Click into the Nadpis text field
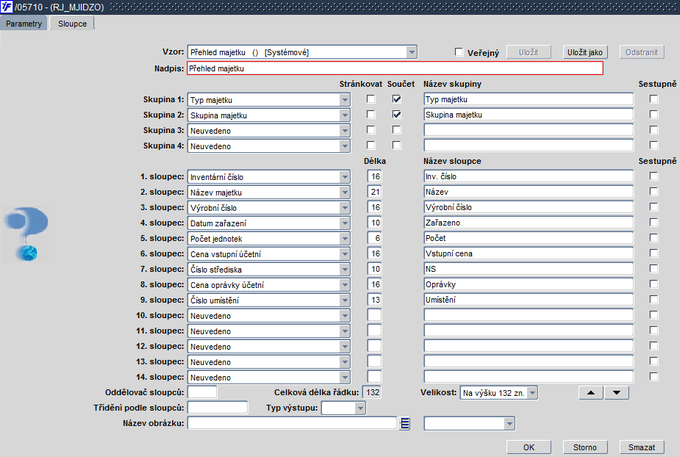The image size is (680, 457). coord(395,69)
